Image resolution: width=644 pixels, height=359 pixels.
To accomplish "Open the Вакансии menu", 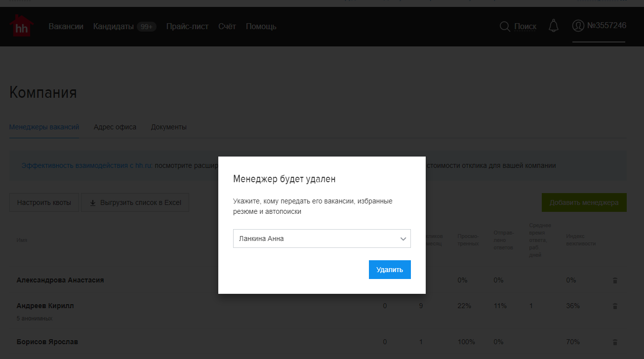I will pyautogui.click(x=66, y=26).
